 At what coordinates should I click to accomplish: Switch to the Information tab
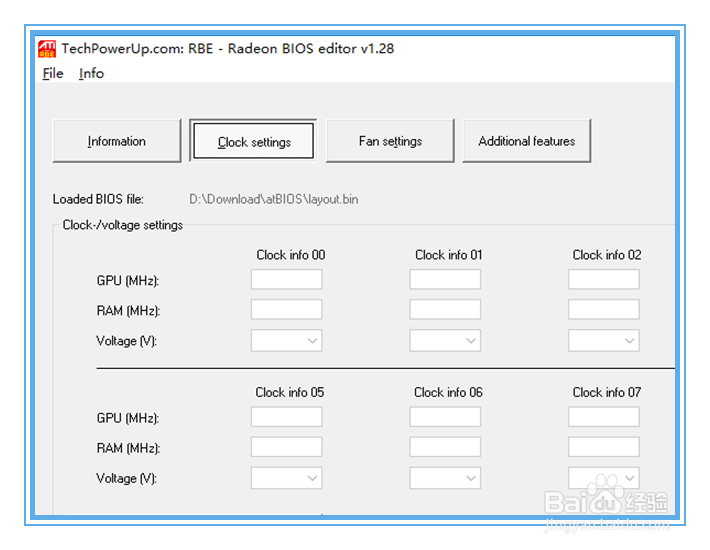[x=117, y=141]
